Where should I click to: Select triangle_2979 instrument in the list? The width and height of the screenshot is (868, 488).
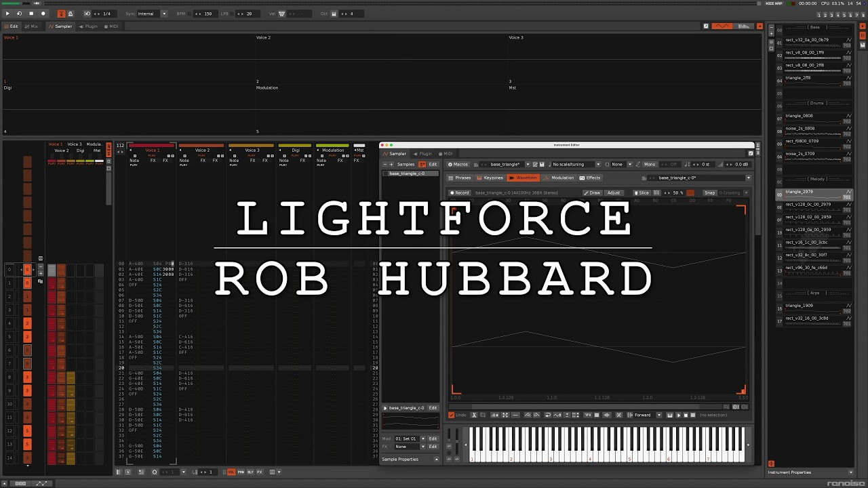pyautogui.click(x=814, y=195)
